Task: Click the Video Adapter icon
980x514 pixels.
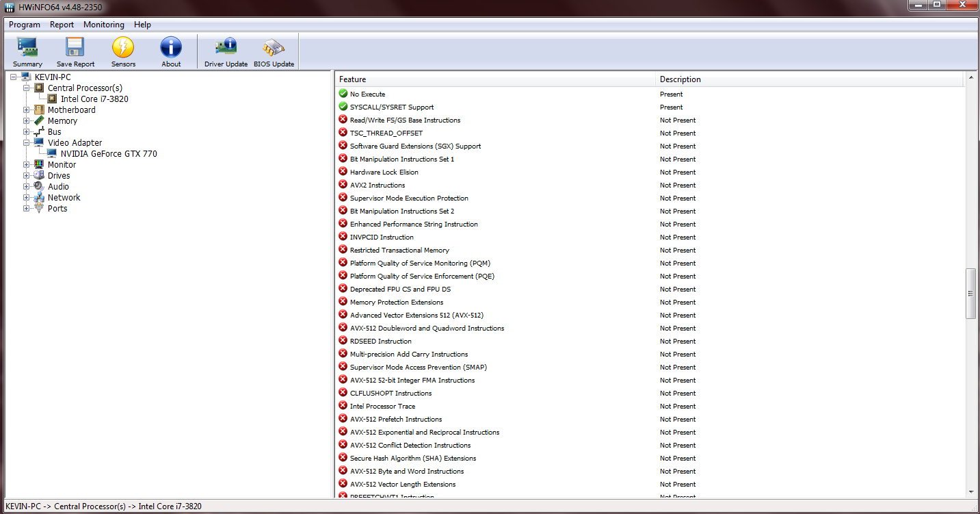Action: pos(40,143)
